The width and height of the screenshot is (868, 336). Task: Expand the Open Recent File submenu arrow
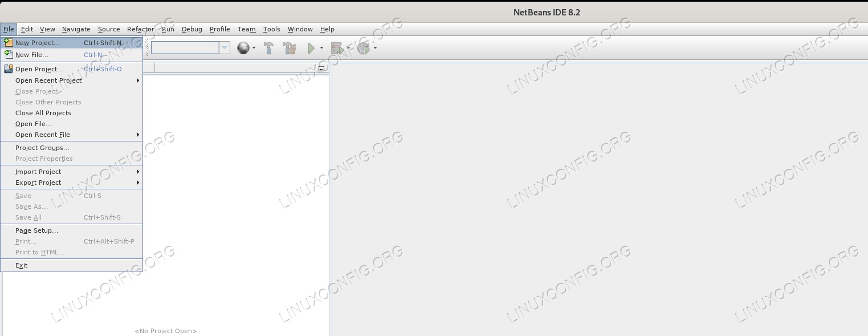[x=138, y=135]
